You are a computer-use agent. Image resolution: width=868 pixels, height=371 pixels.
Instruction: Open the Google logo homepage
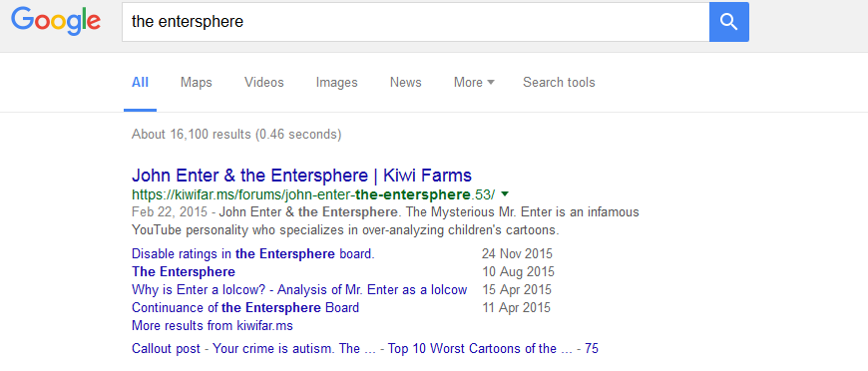click(56, 22)
